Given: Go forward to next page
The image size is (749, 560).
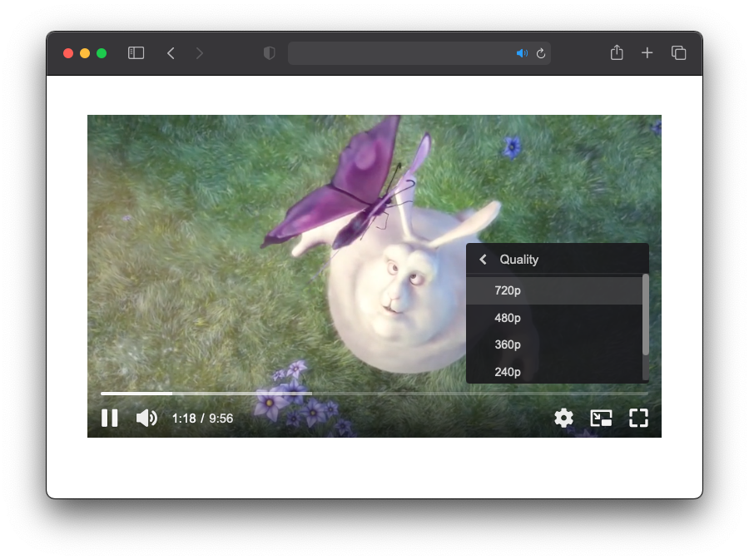Looking at the screenshot, I should pos(200,53).
